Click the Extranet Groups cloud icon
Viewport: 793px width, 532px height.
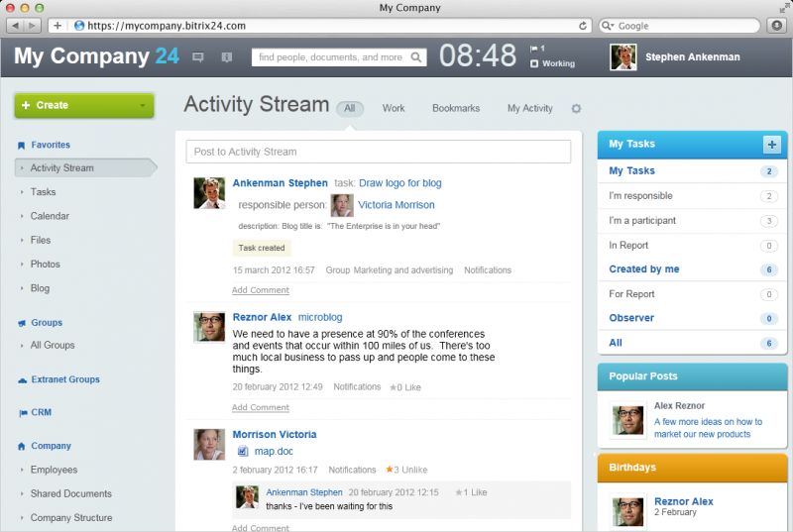click(x=22, y=379)
